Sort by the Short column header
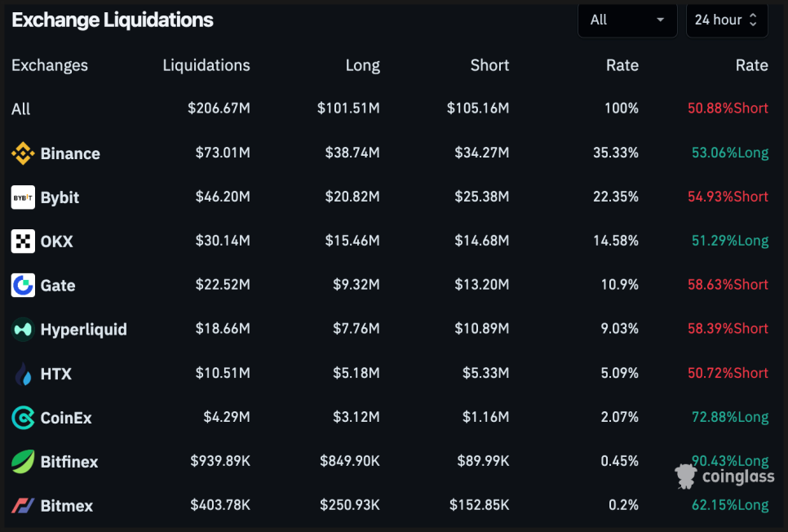 (489, 65)
